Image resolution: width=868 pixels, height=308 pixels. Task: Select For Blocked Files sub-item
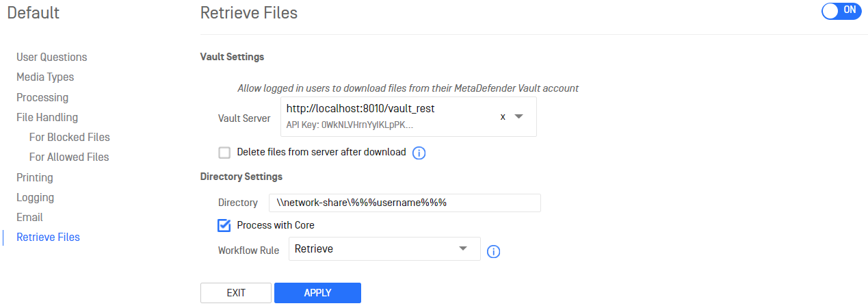pos(70,137)
